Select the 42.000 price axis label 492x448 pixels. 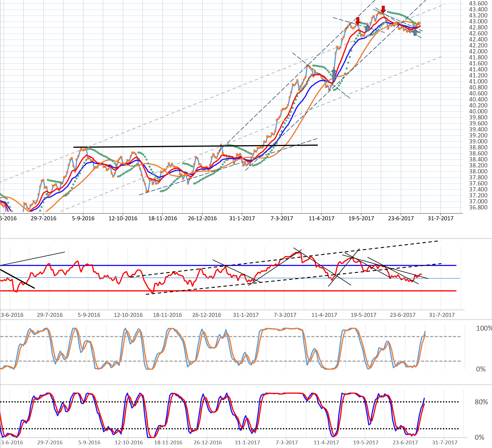coord(478,51)
